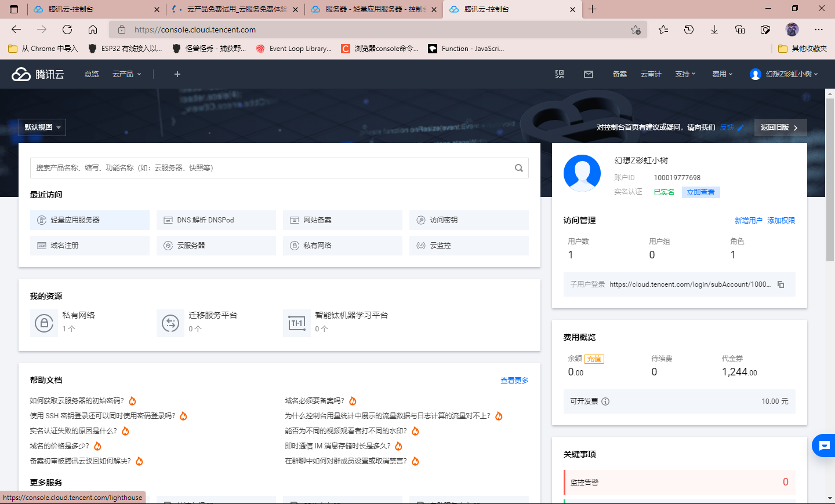
Task: Open DNS 解析 DNSPod shortcut
Action: pos(216,220)
